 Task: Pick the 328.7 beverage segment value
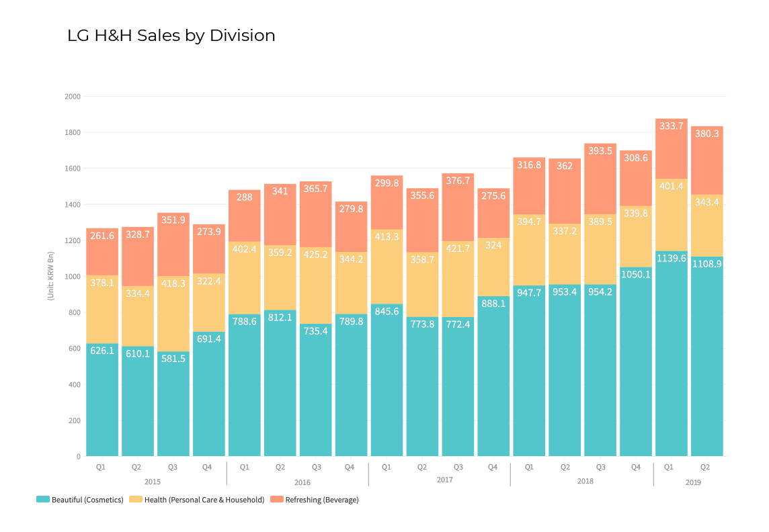click(138, 234)
